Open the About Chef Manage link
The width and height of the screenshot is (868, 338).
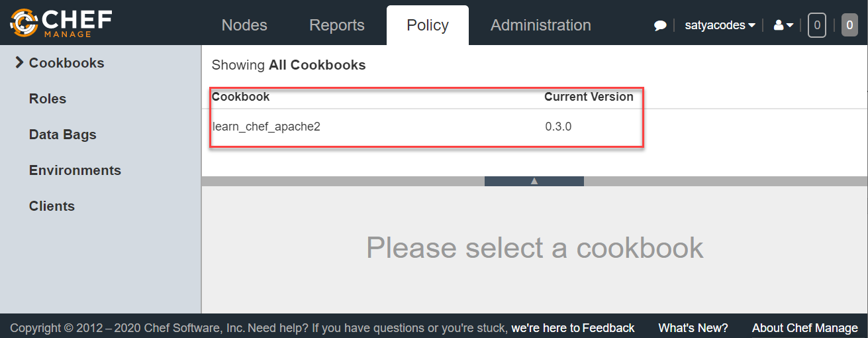[x=804, y=328]
